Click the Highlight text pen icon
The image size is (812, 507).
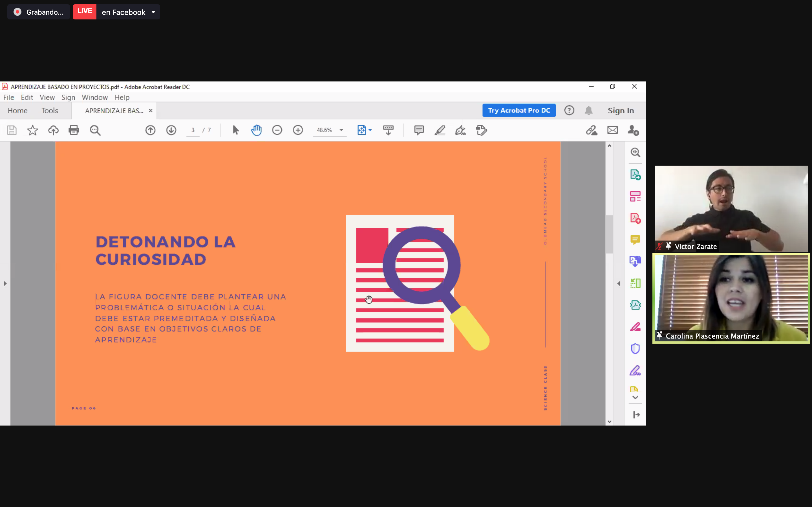pyautogui.click(x=440, y=130)
